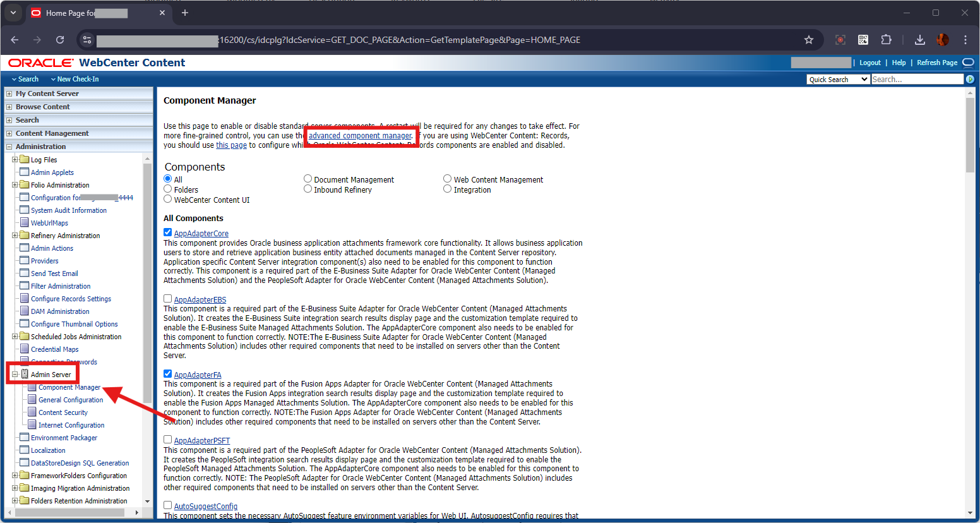Open the browser downloads icon
The width and height of the screenshot is (980, 523).
(x=919, y=40)
